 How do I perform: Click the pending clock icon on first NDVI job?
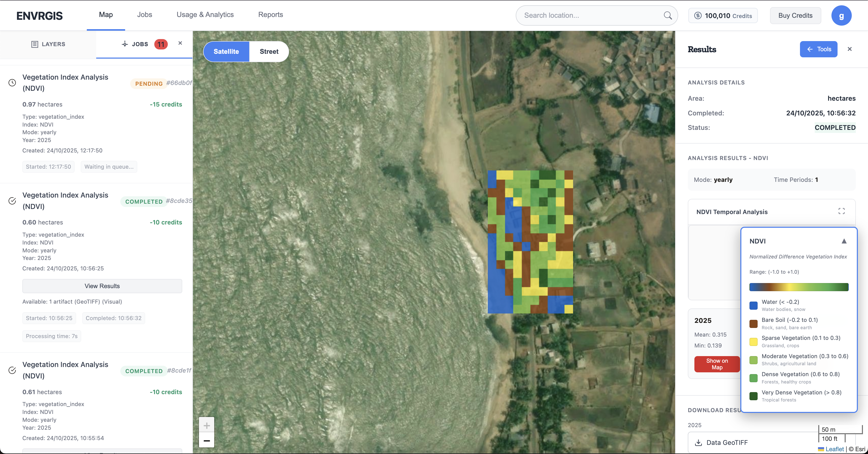click(x=12, y=82)
